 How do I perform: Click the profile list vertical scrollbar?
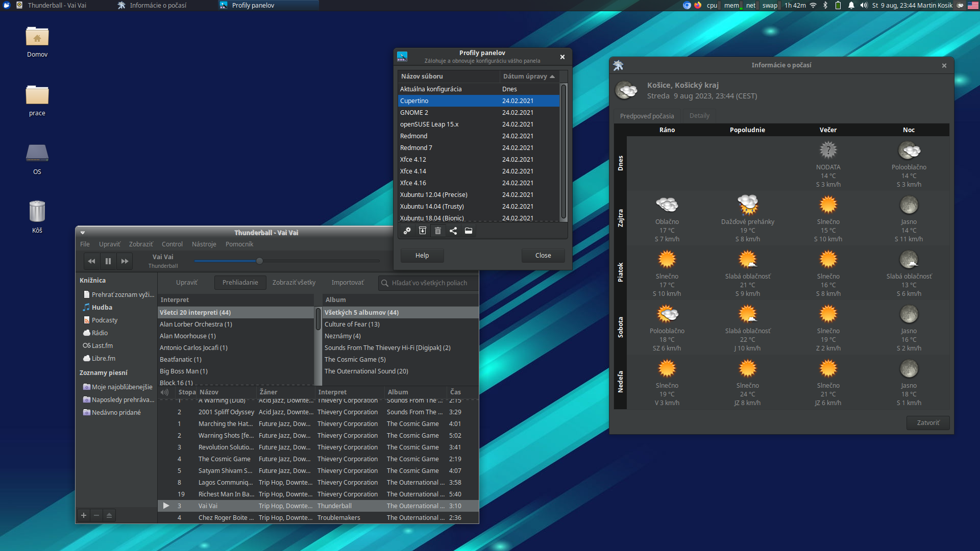coord(563,152)
